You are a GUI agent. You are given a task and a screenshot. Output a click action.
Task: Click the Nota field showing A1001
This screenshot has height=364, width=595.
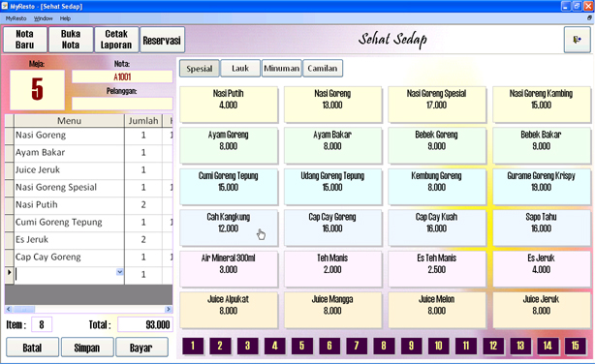(x=122, y=77)
